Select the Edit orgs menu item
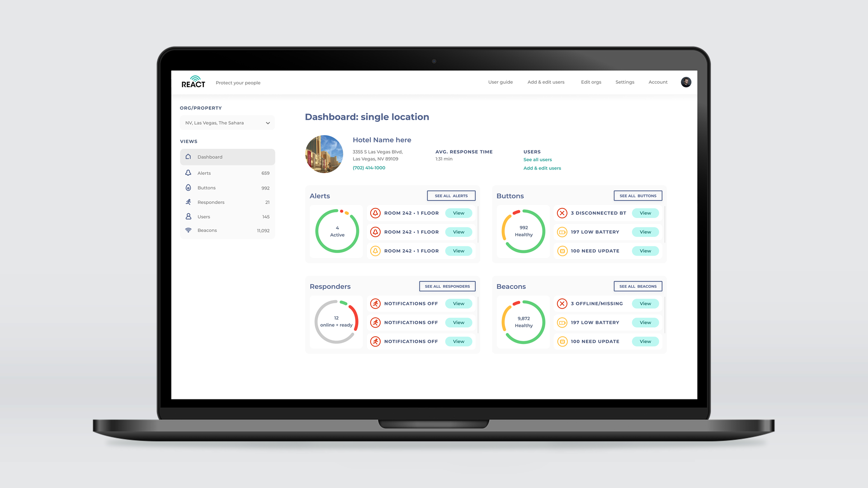 click(591, 82)
